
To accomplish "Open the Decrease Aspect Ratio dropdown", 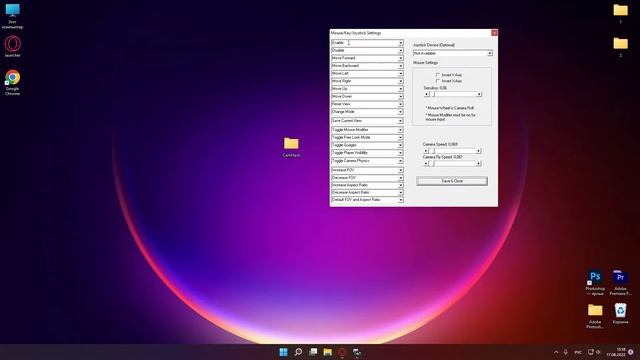I will [367, 192].
